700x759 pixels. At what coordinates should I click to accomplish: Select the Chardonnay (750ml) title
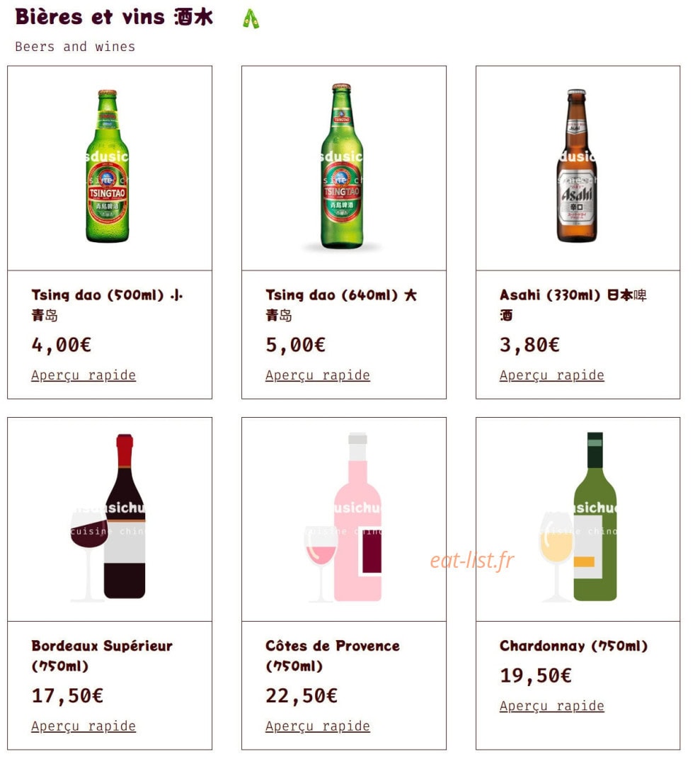coord(574,646)
